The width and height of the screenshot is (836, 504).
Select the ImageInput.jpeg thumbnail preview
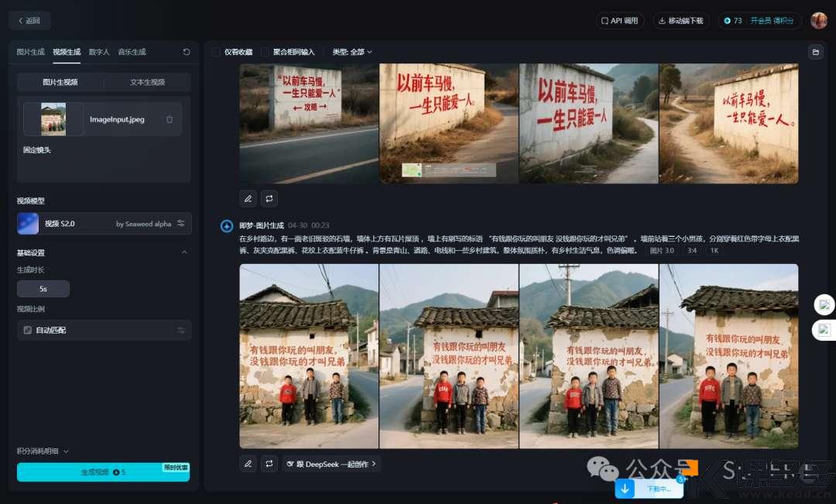53,119
